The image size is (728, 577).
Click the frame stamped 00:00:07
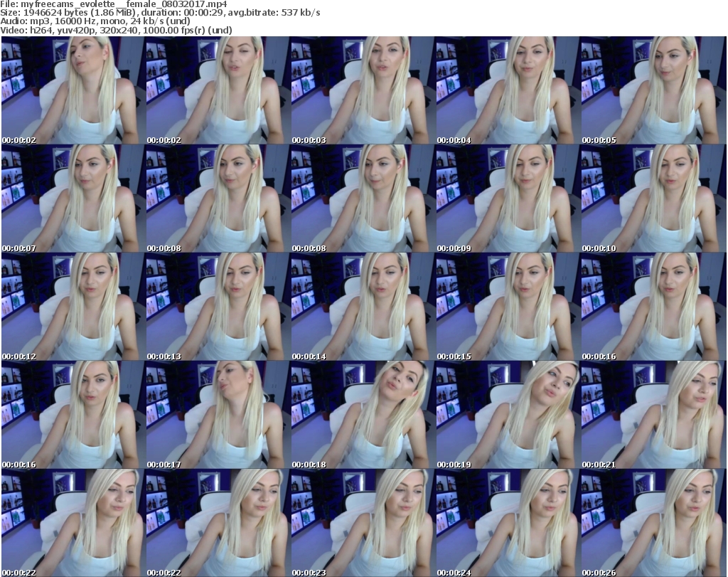pyautogui.click(x=73, y=198)
